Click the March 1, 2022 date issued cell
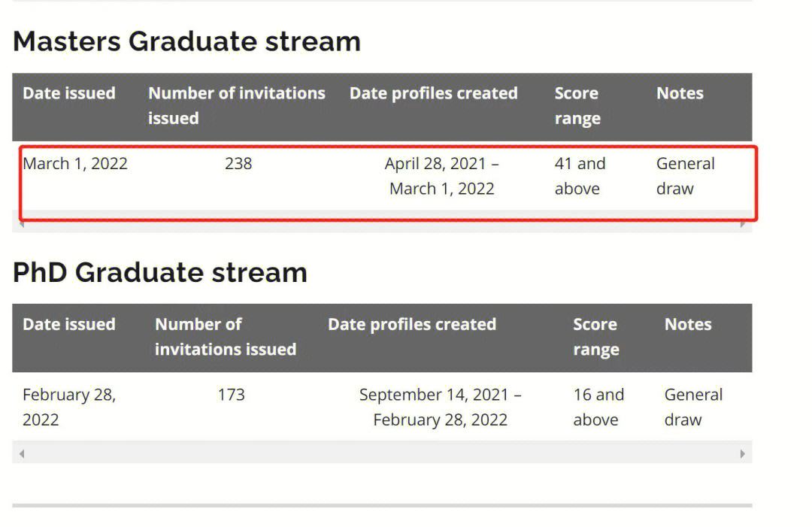812x527 pixels. click(75, 164)
